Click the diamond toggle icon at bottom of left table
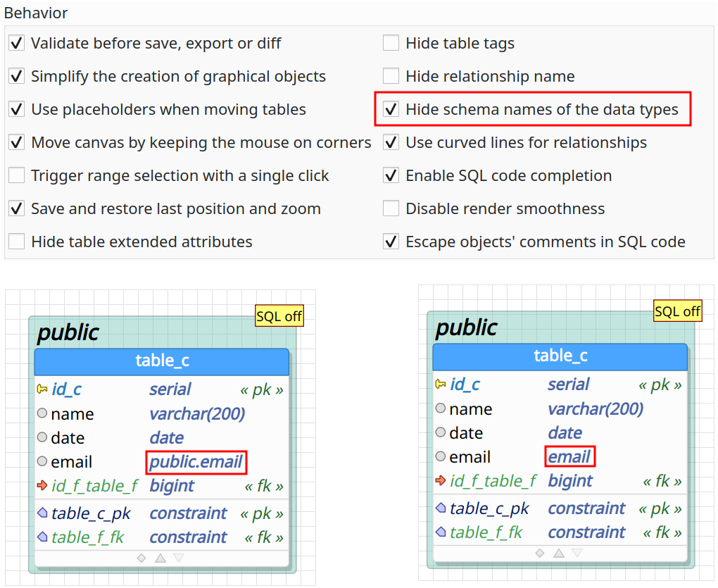Viewport: 718px width, 588px height. point(141,558)
